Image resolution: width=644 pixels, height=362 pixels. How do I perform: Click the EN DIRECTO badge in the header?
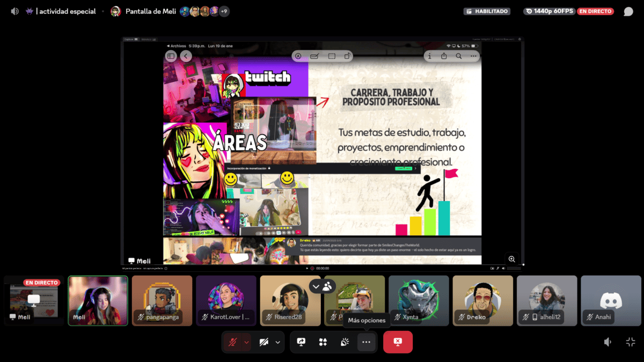click(595, 11)
